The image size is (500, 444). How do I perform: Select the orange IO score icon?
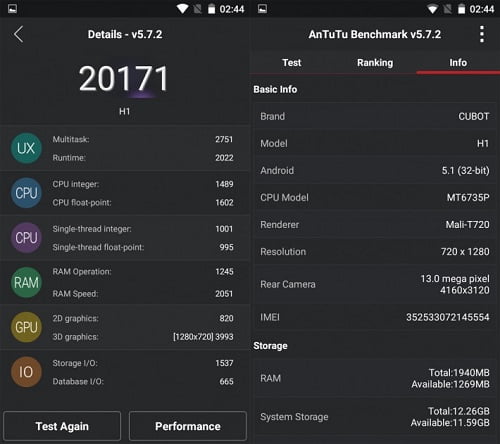point(26,372)
